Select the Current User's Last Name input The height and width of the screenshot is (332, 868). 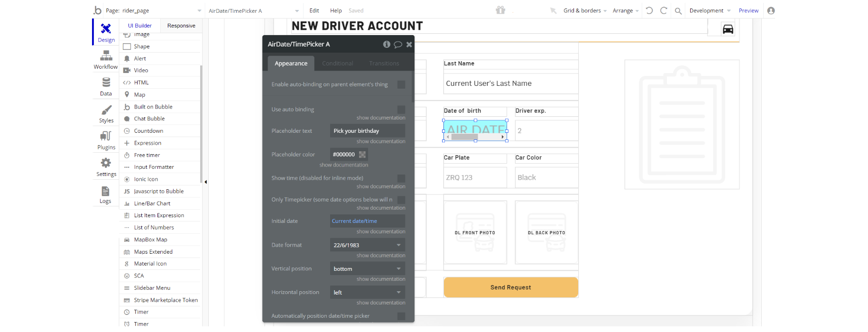coord(511,83)
